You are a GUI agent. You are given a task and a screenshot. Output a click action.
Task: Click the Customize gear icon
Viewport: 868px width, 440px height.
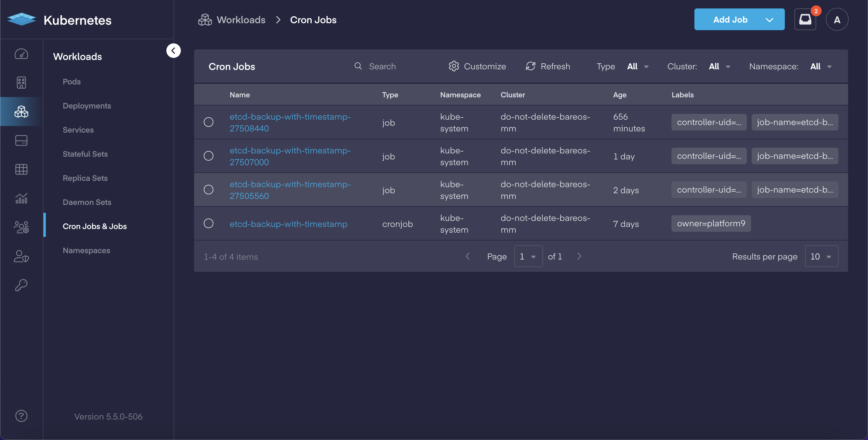click(x=454, y=66)
